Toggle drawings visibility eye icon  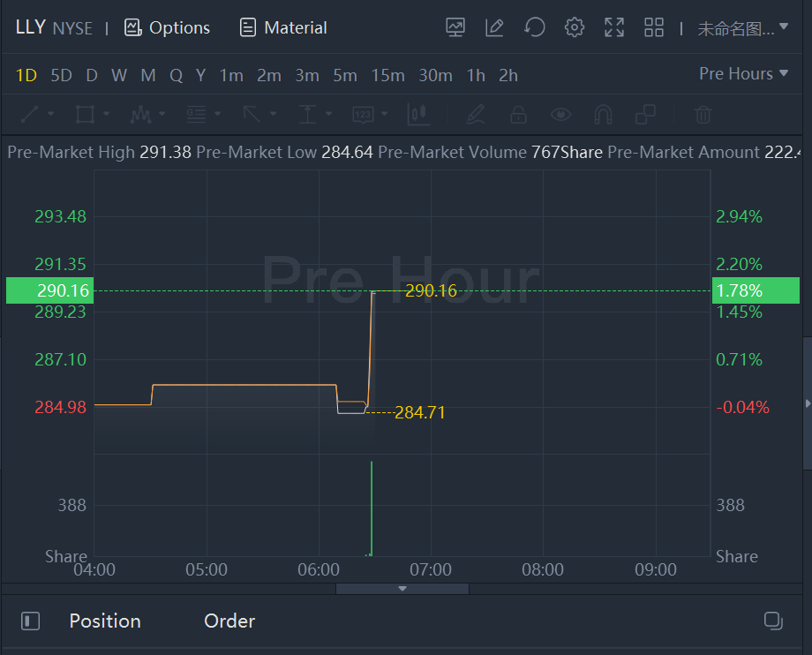[560, 114]
